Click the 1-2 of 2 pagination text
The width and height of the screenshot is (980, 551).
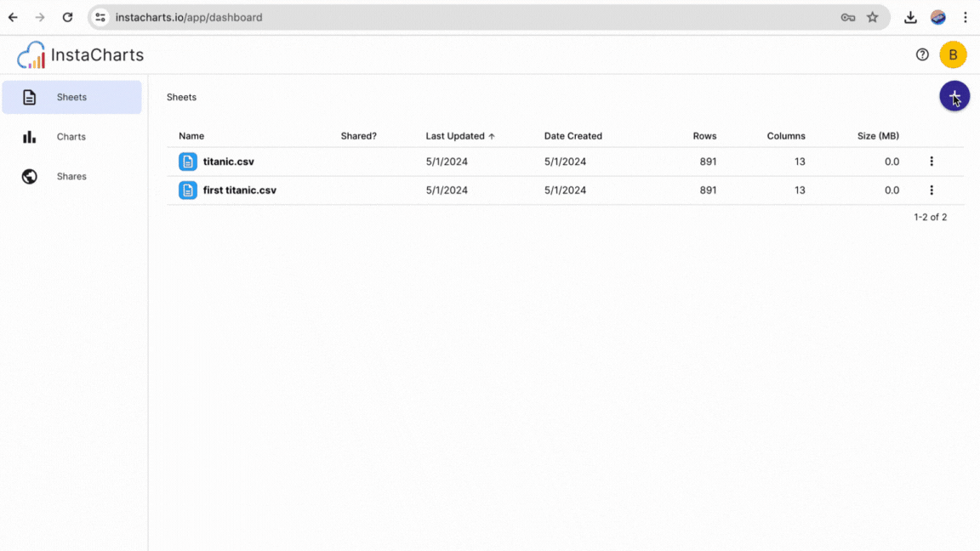click(930, 218)
